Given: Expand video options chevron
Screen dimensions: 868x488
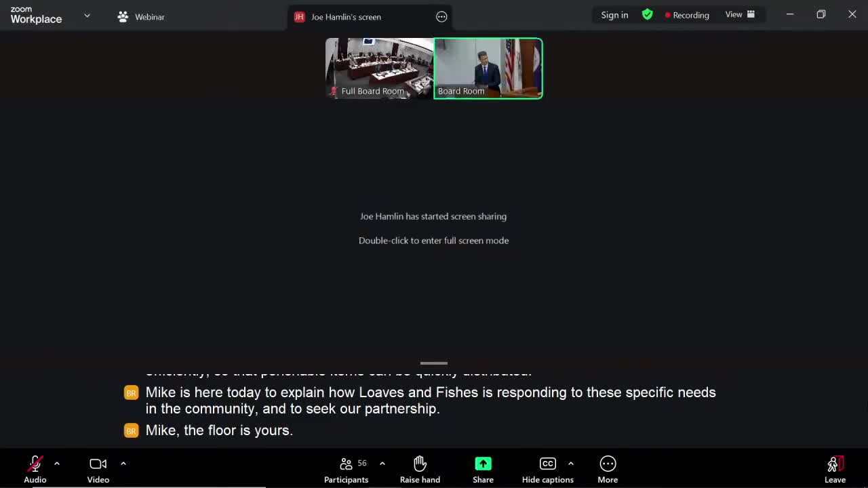Looking at the screenshot, I should click(123, 464).
